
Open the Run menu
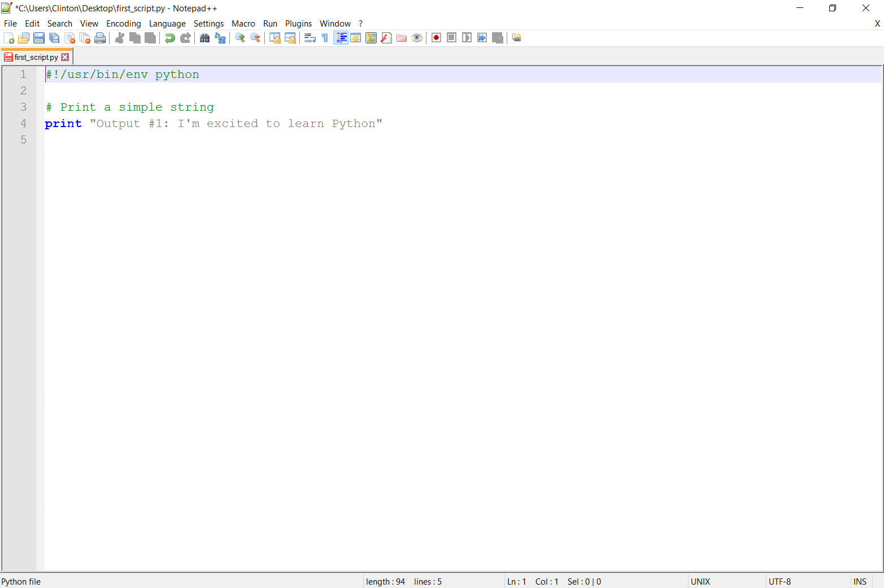271,24
